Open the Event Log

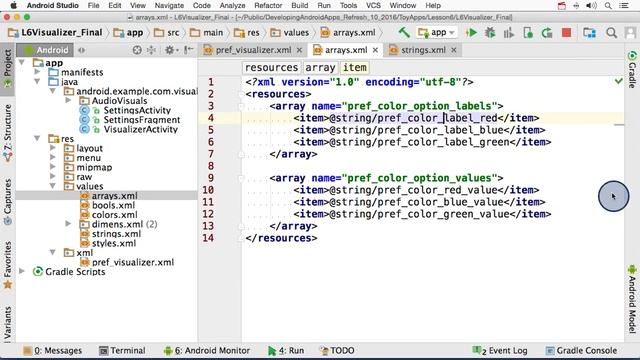tap(500, 350)
